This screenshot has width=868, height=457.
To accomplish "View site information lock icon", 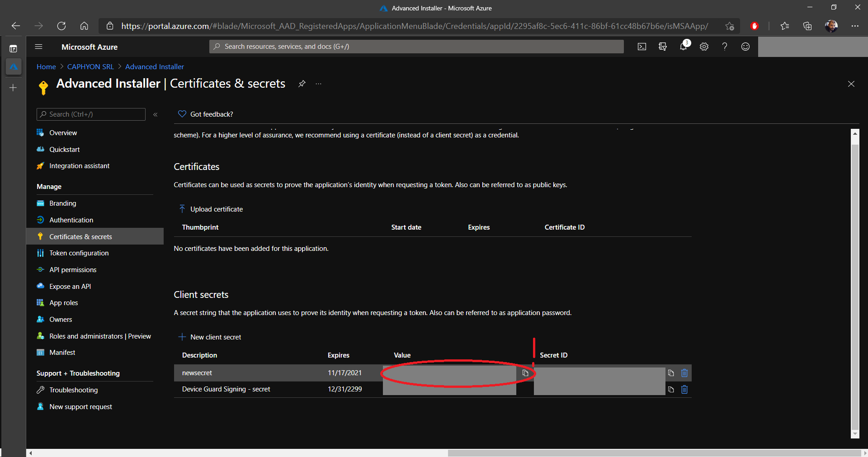I will tap(110, 26).
